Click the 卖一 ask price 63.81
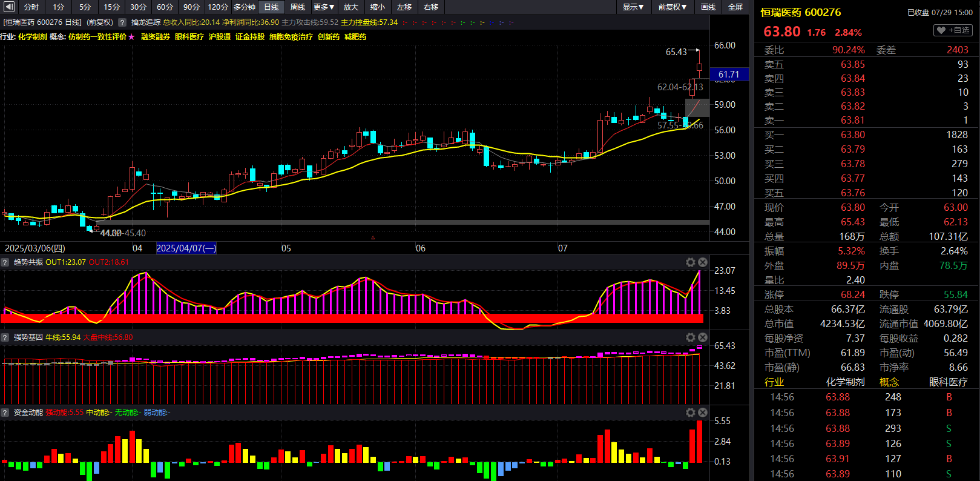Image resolution: width=980 pixels, height=481 pixels. pyautogui.click(x=853, y=120)
